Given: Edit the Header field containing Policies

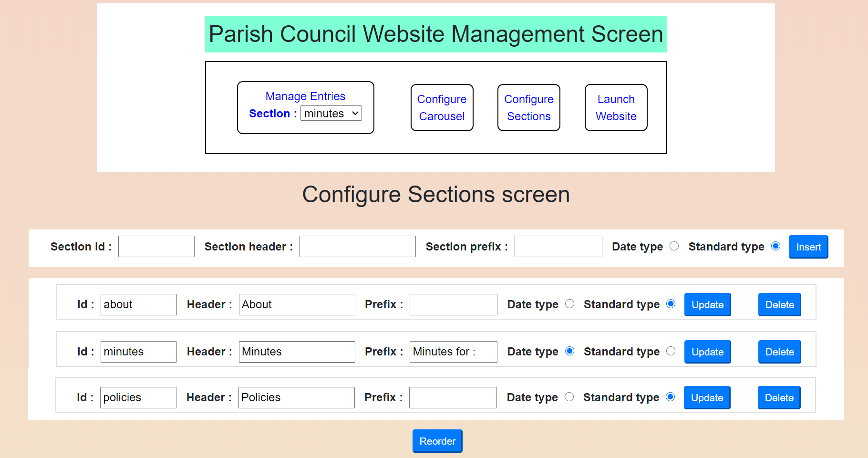Looking at the screenshot, I should (x=296, y=397).
